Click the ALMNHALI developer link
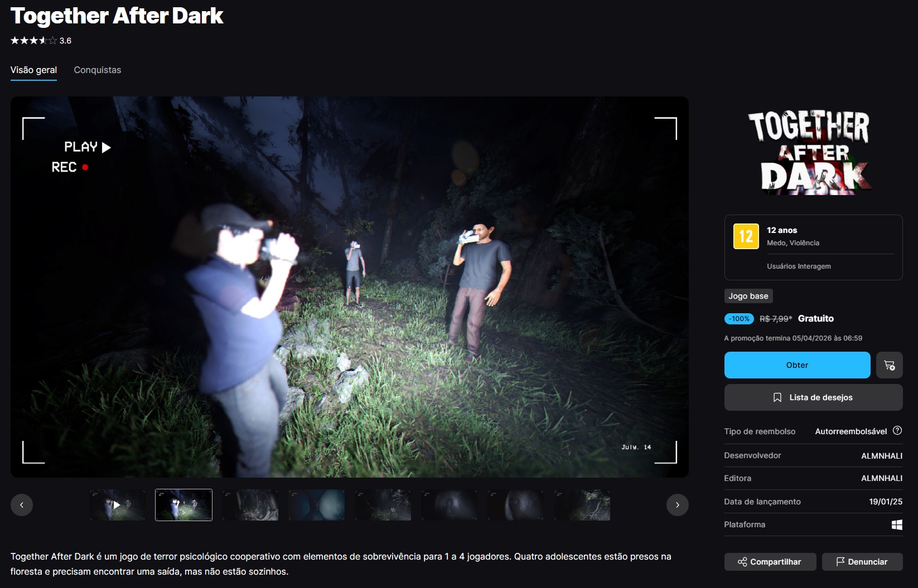 point(881,456)
